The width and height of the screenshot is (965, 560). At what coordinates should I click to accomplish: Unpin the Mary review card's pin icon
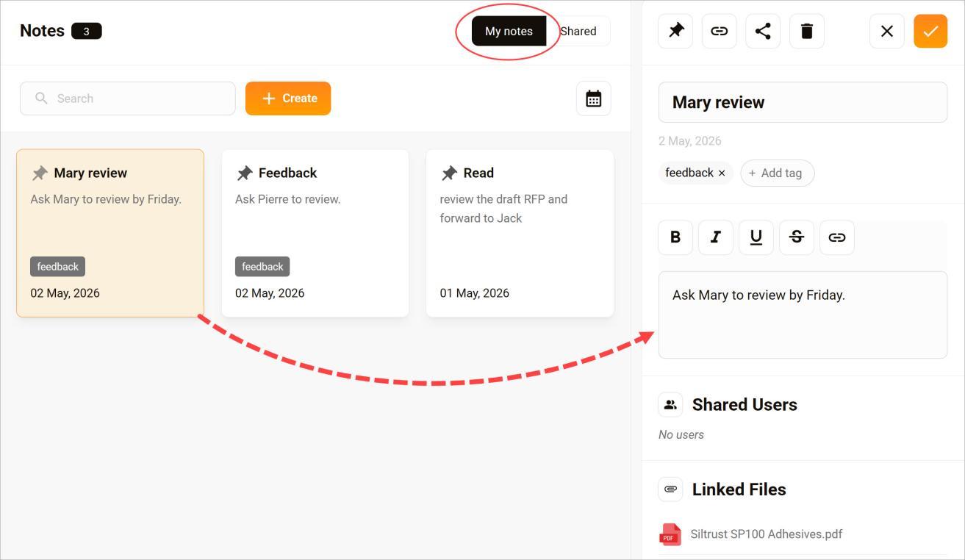pos(40,173)
